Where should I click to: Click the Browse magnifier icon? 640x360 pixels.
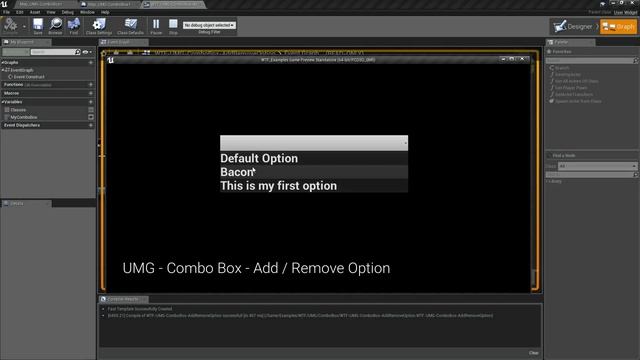(56, 26)
